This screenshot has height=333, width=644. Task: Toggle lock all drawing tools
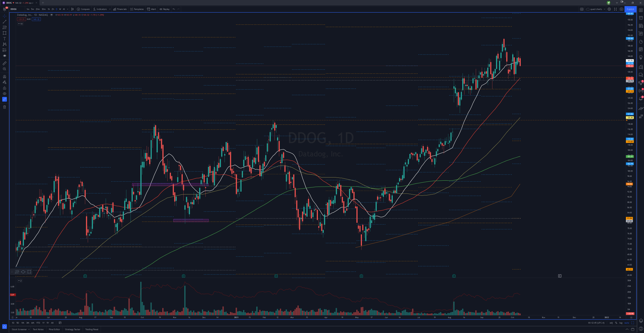click(x=4, y=88)
